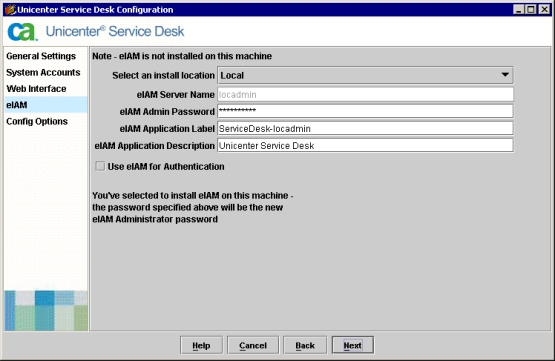Enable Use eIAM for Authentication checkbox
Screen dimensions: 555x361
pos(100,166)
